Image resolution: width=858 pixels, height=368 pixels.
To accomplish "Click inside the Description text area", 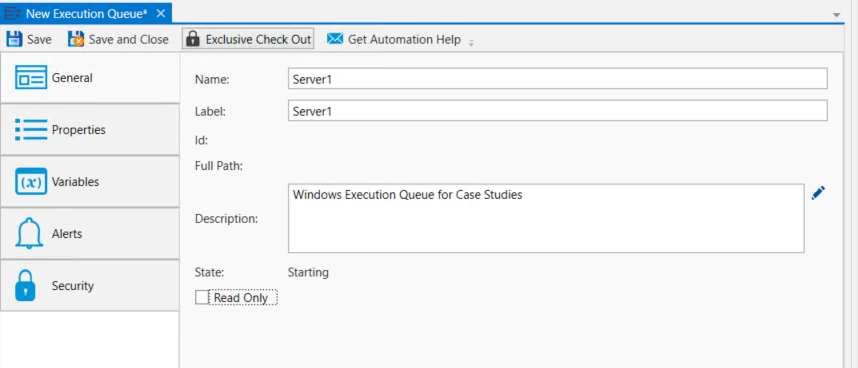I will [546, 218].
